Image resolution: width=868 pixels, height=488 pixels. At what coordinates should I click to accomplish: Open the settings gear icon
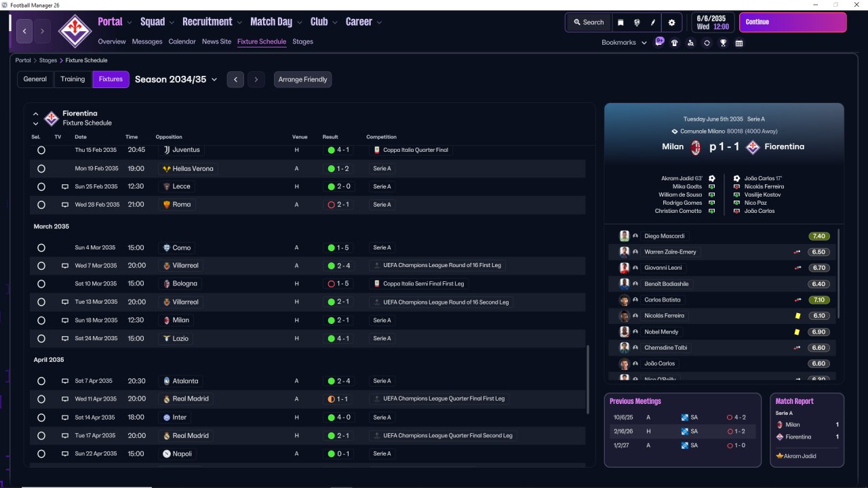coord(671,22)
